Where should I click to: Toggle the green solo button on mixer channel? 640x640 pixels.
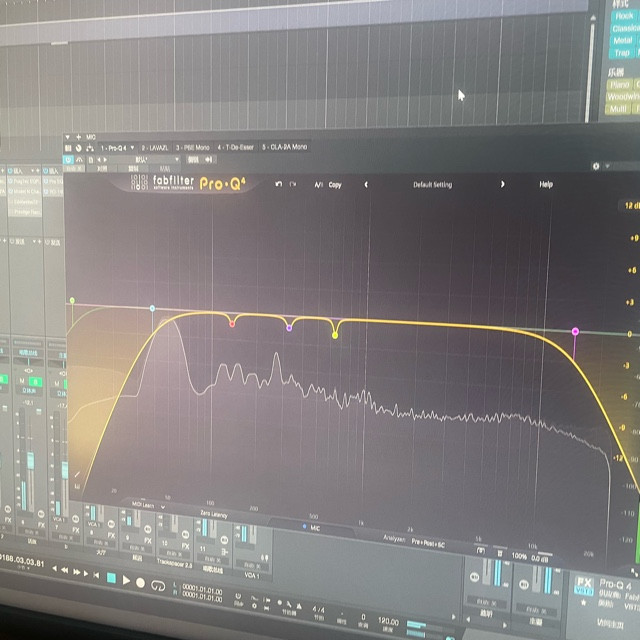pos(36,382)
